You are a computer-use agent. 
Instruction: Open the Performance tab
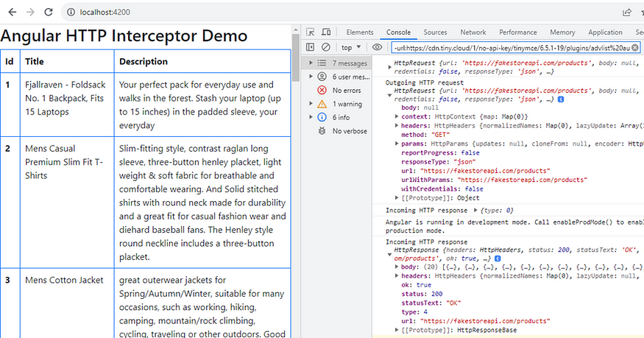pyautogui.click(x=518, y=32)
